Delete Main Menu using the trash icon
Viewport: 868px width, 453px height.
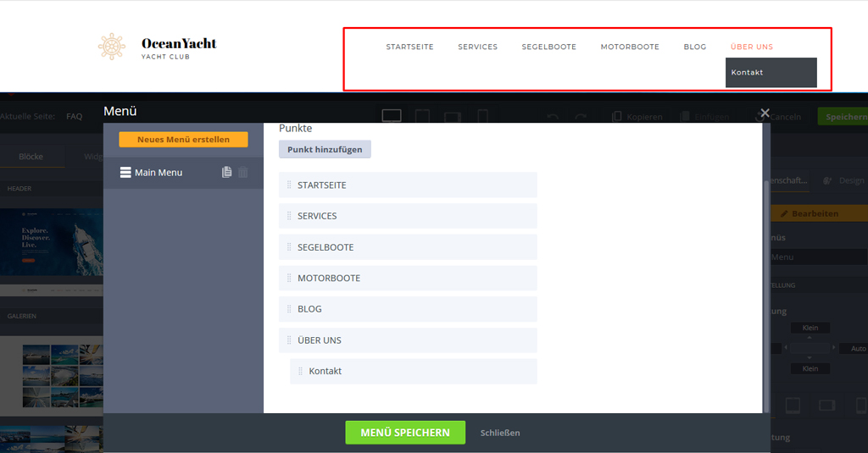tap(243, 173)
